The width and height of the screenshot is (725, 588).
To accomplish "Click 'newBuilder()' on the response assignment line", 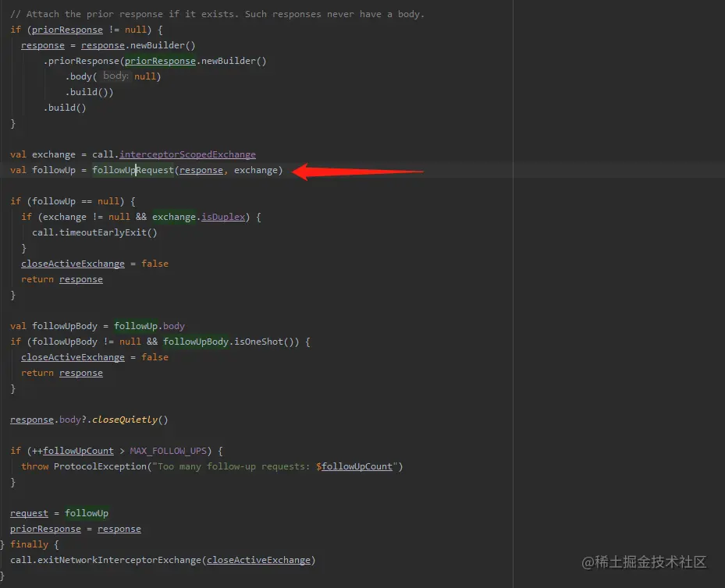I will (163, 45).
